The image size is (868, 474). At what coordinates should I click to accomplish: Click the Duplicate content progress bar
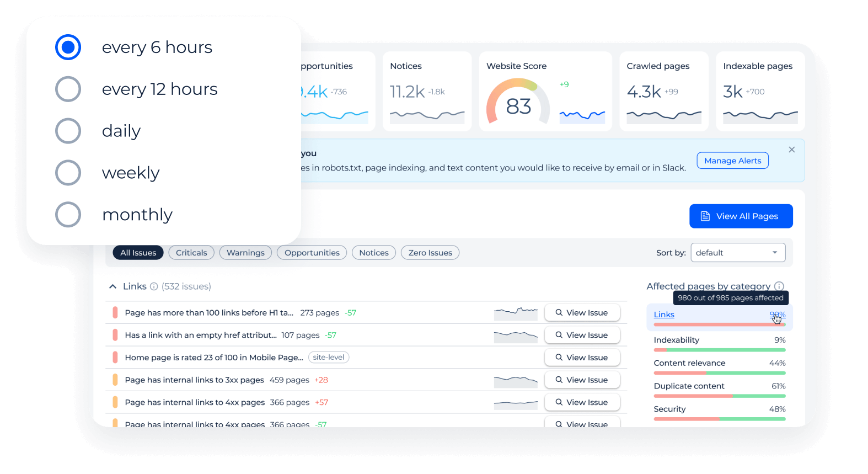[720, 396]
